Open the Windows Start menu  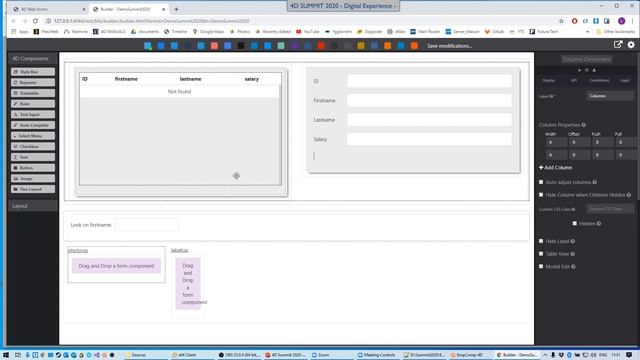click(x=6, y=355)
